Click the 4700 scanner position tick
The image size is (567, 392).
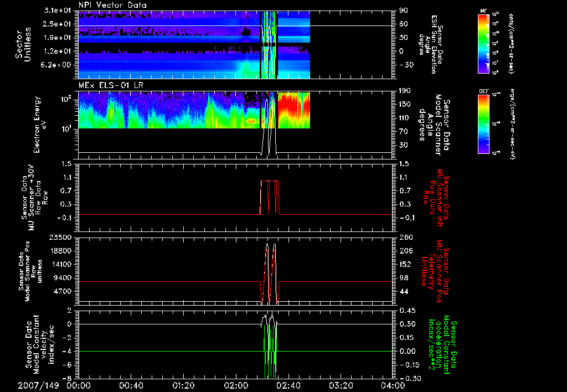(x=63, y=291)
